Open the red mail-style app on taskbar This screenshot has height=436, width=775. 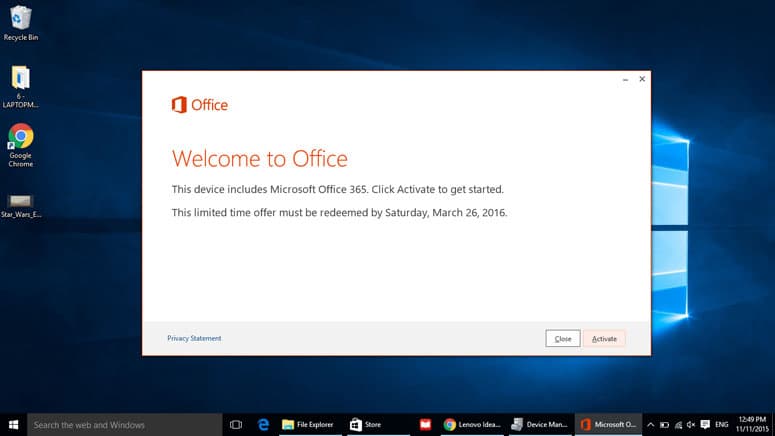click(x=425, y=425)
